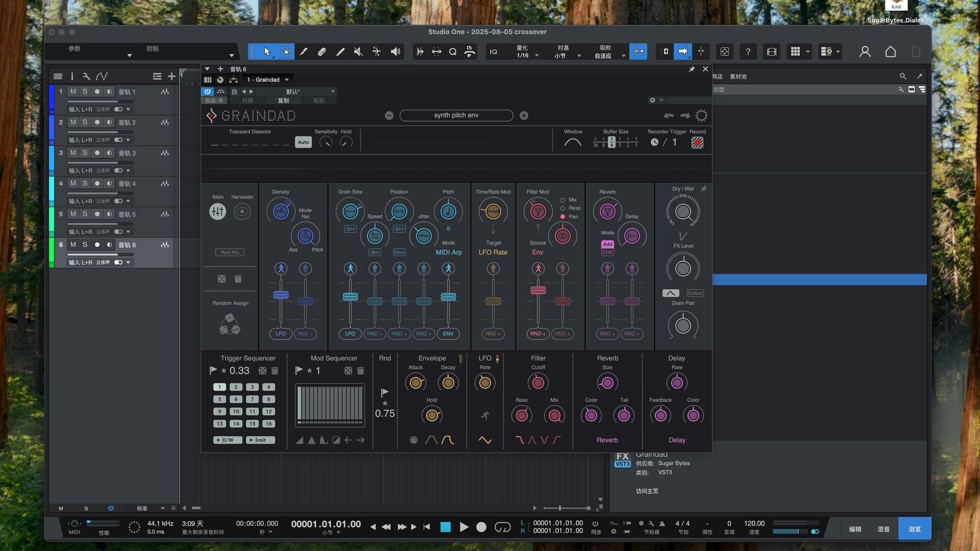Image resolution: width=980 pixels, height=551 pixels.
Task: Mute track 音轨 1
Action: point(73,92)
